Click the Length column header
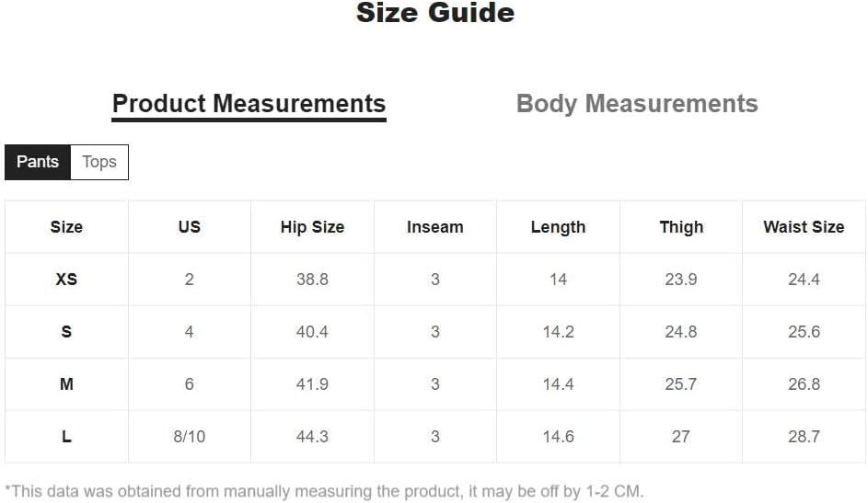Viewport: 868px width, 503px height. coord(558,226)
